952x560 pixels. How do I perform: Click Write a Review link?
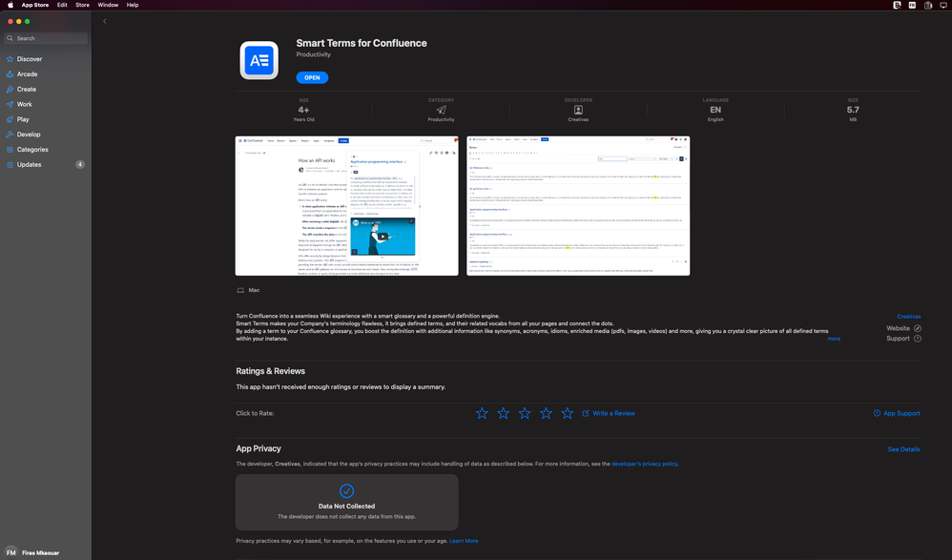(x=609, y=414)
